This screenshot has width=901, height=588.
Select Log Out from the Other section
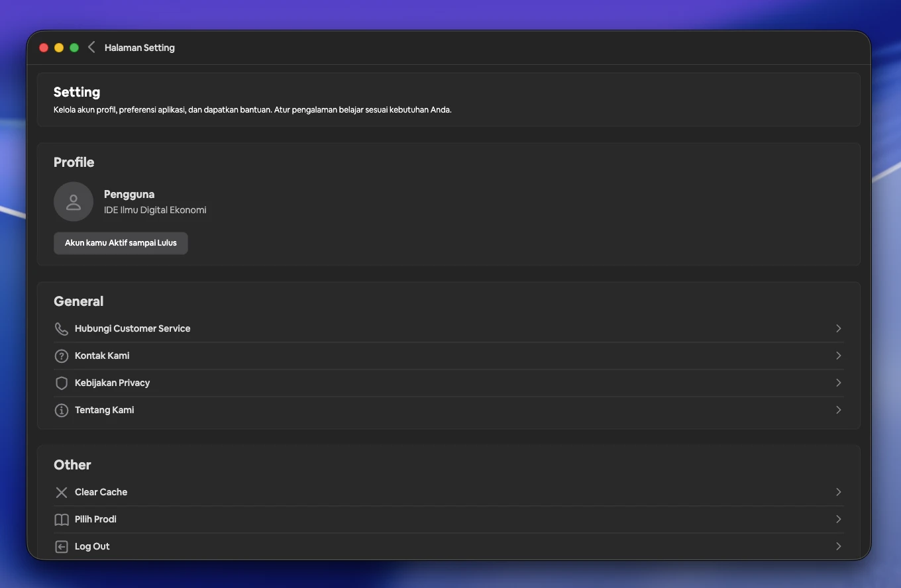pyautogui.click(x=91, y=546)
